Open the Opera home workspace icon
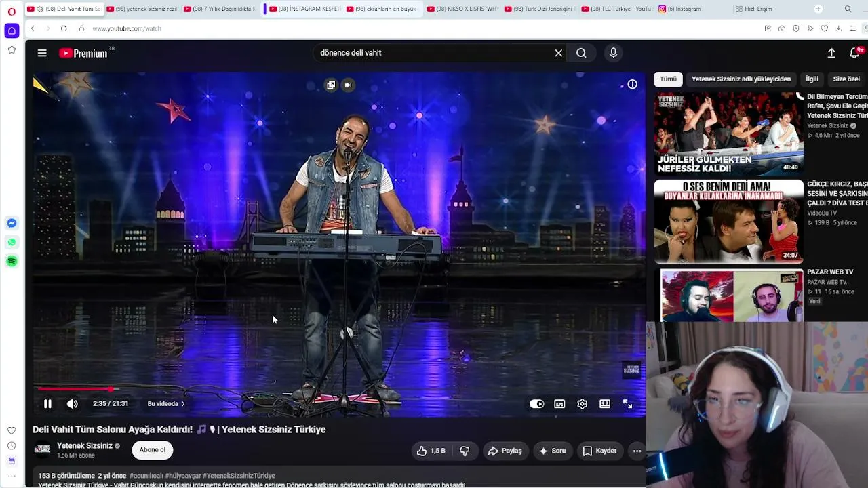Image resolution: width=868 pixels, height=488 pixels. [x=12, y=31]
